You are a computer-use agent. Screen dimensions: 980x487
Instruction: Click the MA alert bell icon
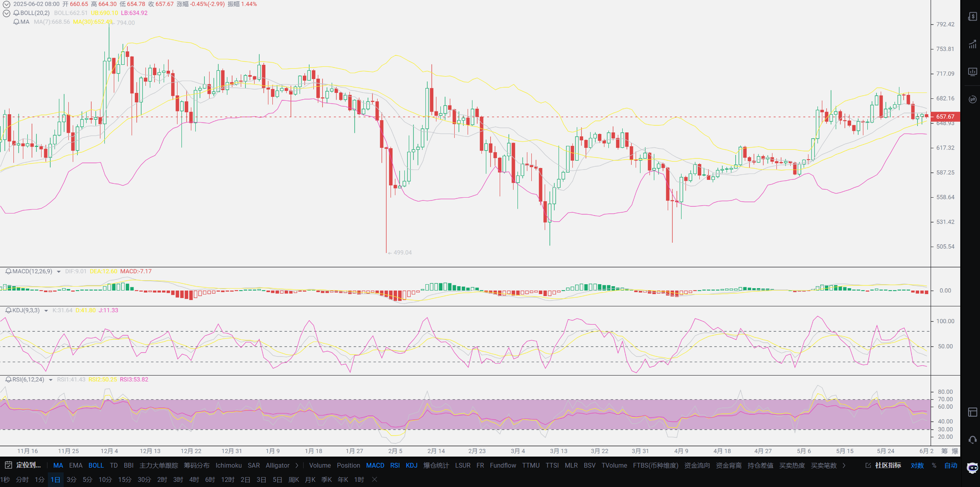[16, 22]
